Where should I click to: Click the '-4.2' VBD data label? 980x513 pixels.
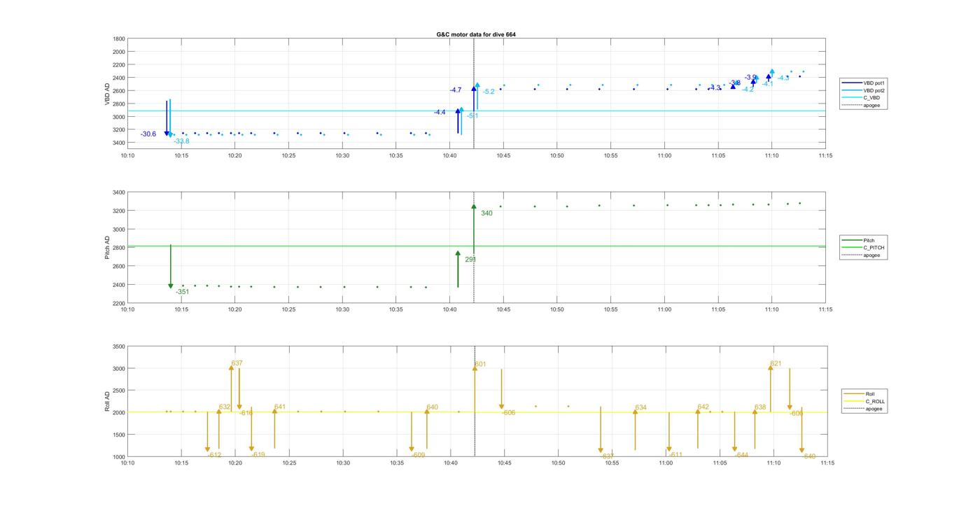[748, 90]
